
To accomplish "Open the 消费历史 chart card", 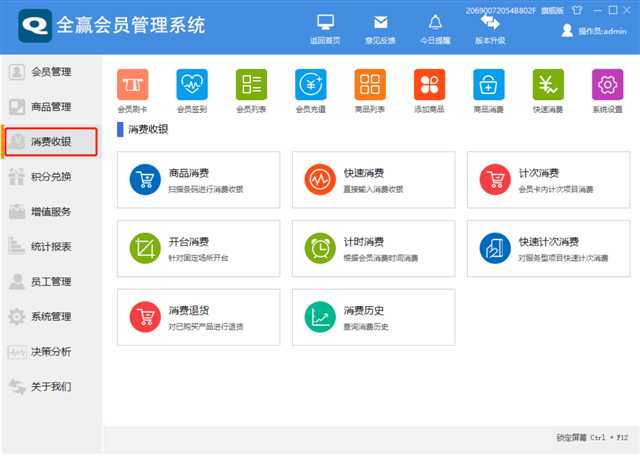I will 373,317.
